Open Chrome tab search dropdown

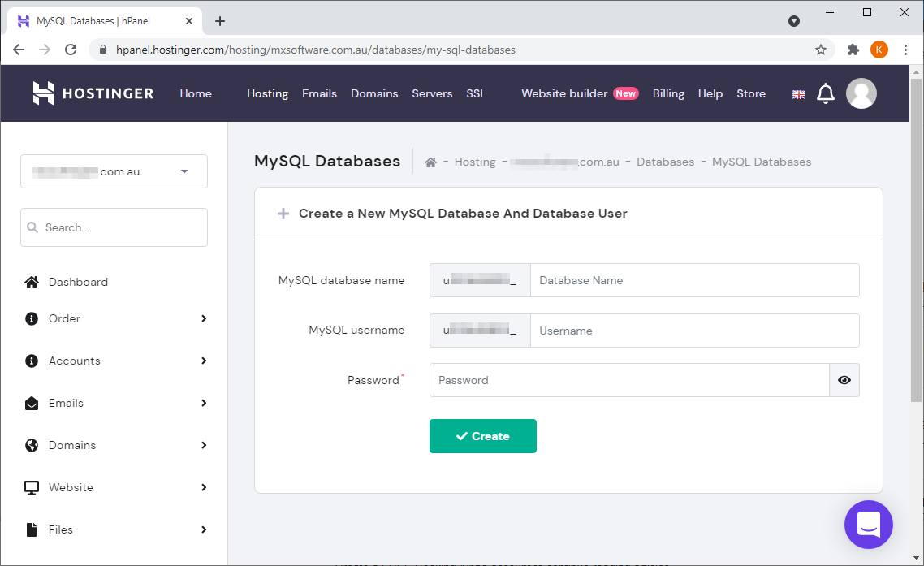[x=794, y=21]
